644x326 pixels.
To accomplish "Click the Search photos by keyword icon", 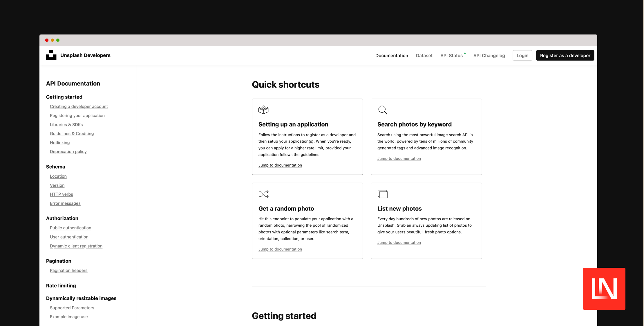I will point(382,110).
